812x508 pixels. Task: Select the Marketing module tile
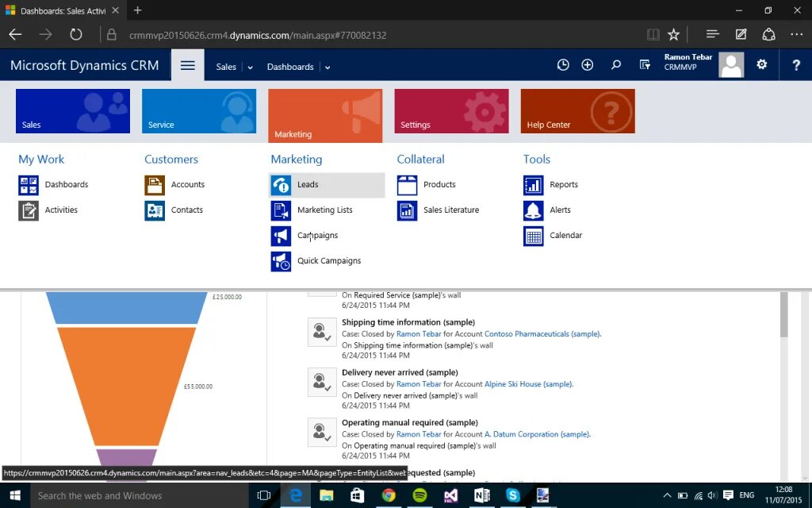[x=325, y=116]
